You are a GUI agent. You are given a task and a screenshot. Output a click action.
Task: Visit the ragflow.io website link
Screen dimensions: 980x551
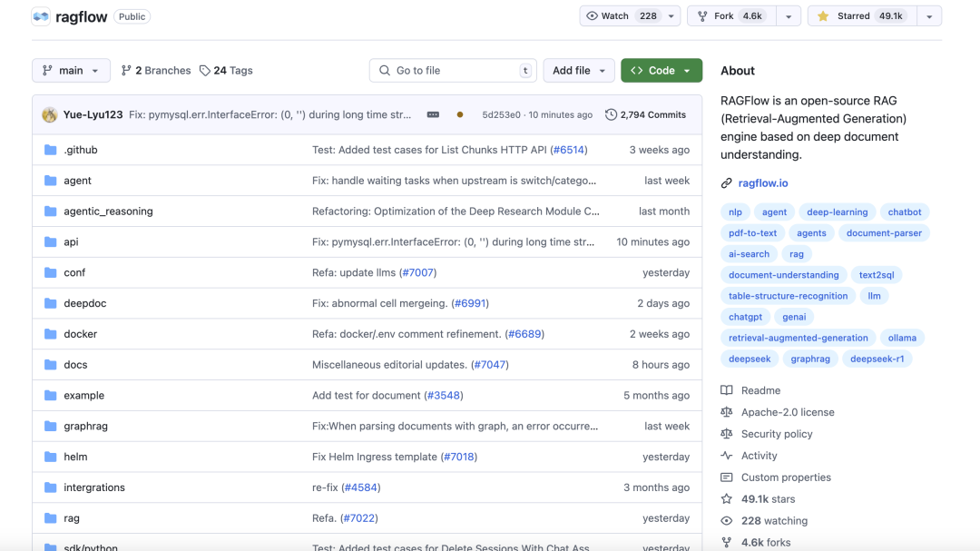[763, 183]
